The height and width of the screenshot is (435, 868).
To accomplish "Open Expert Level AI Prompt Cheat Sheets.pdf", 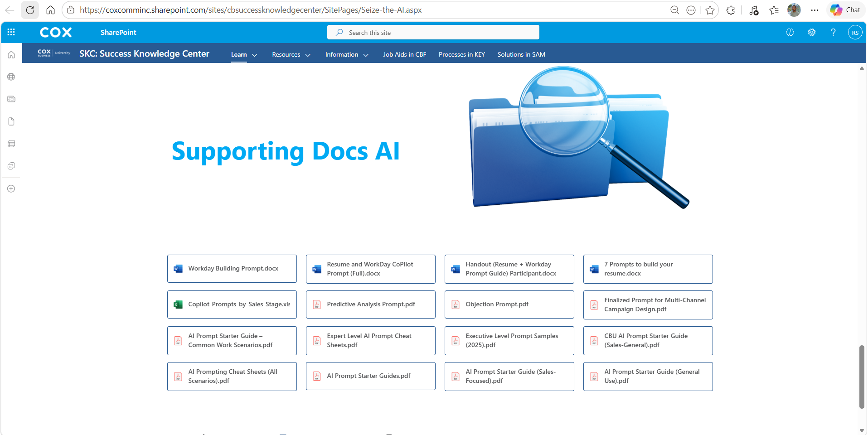I will (371, 340).
